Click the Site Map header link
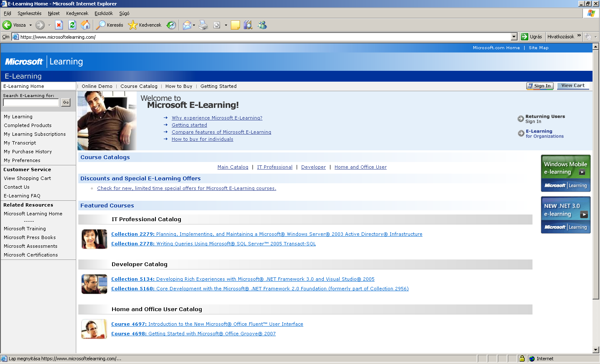The width and height of the screenshot is (600, 364). (539, 48)
